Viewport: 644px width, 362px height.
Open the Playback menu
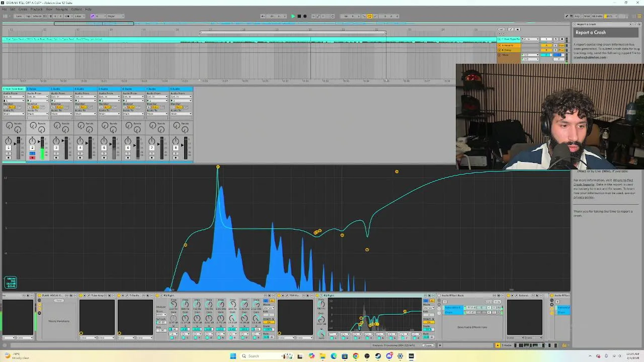click(36, 9)
